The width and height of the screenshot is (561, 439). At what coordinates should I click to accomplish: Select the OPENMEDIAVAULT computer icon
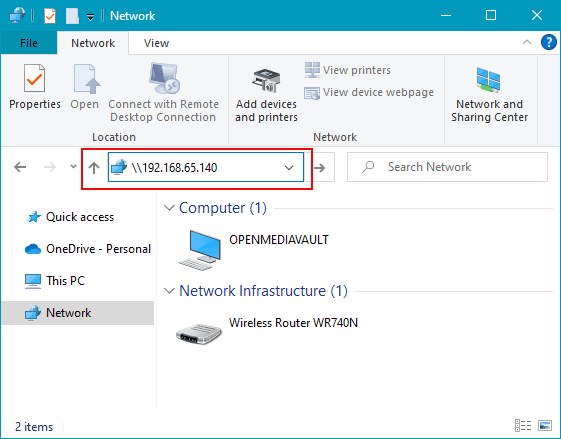(x=200, y=251)
